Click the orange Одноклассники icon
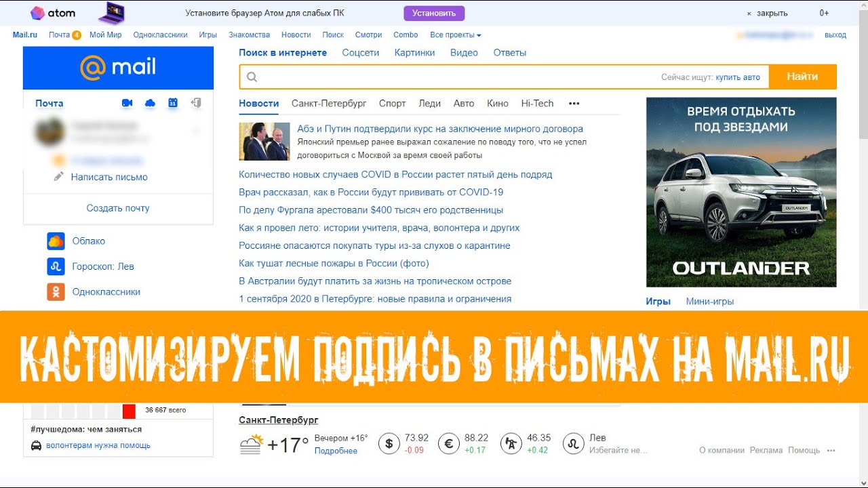The width and height of the screenshot is (868, 488). 56,291
